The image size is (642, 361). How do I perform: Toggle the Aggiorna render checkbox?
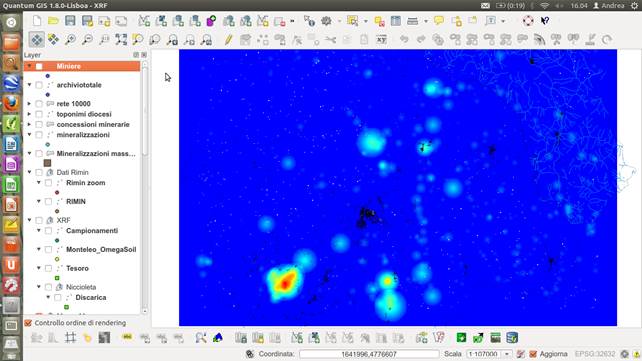tap(533, 354)
